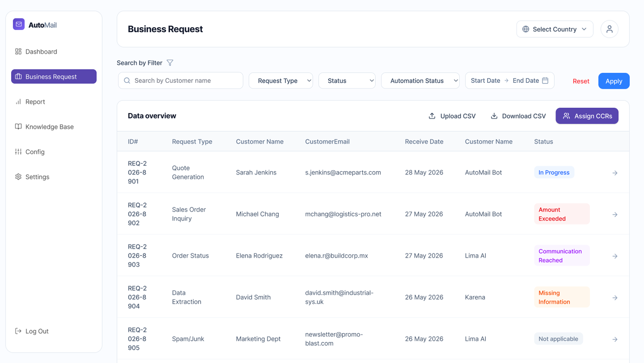
Task: Click Not applicable status badge
Action: 558,339
